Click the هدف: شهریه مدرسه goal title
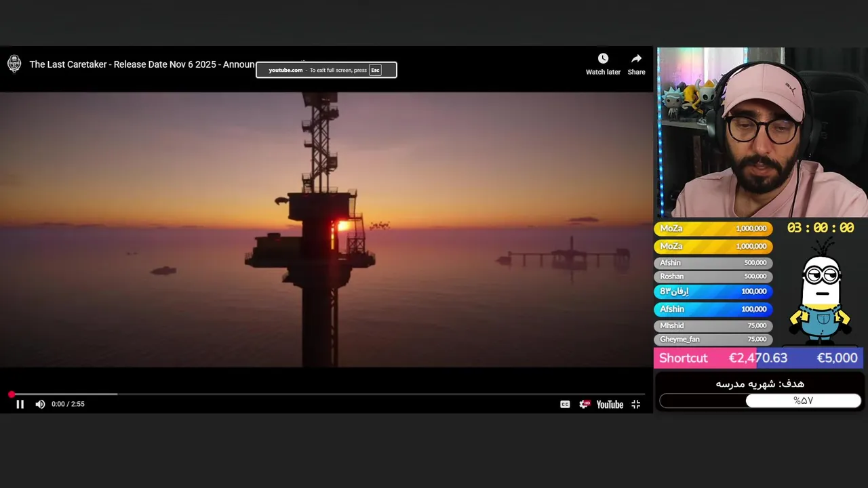 click(759, 384)
